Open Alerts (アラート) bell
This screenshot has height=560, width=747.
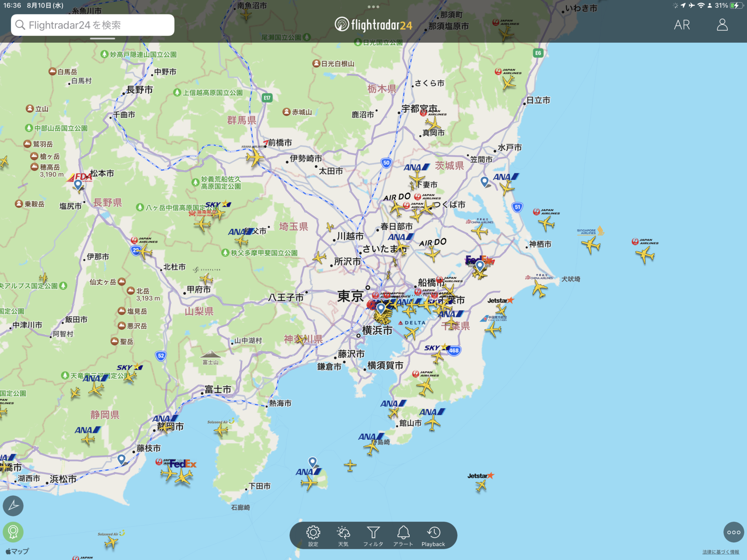coord(403,536)
